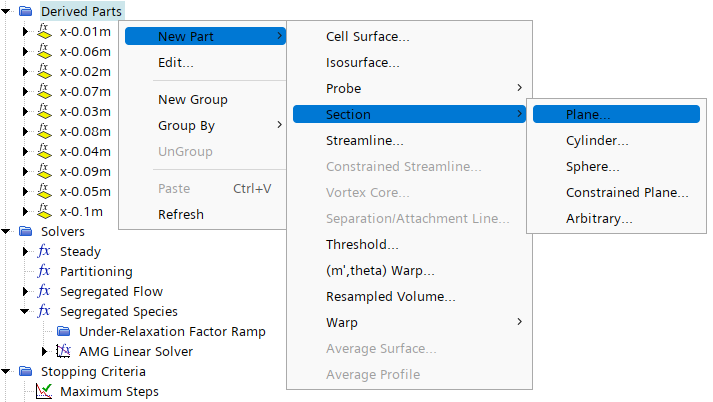
Task: Choose Constrained Plane... section type
Action: (627, 192)
